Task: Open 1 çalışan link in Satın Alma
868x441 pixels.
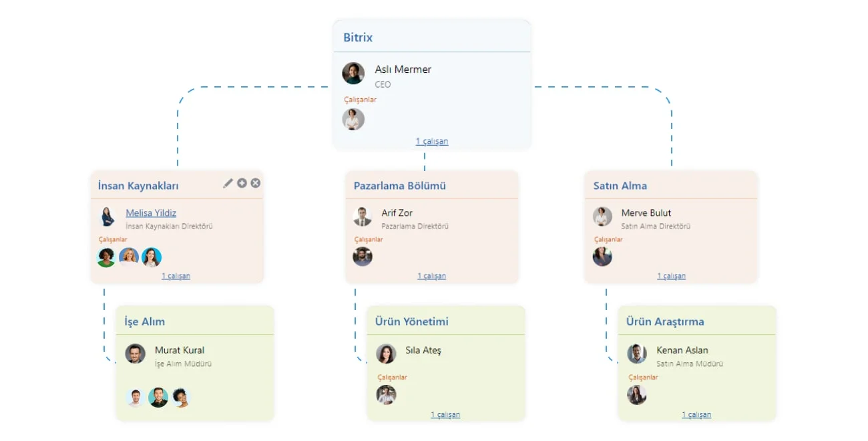Action: (x=672, y=276)
